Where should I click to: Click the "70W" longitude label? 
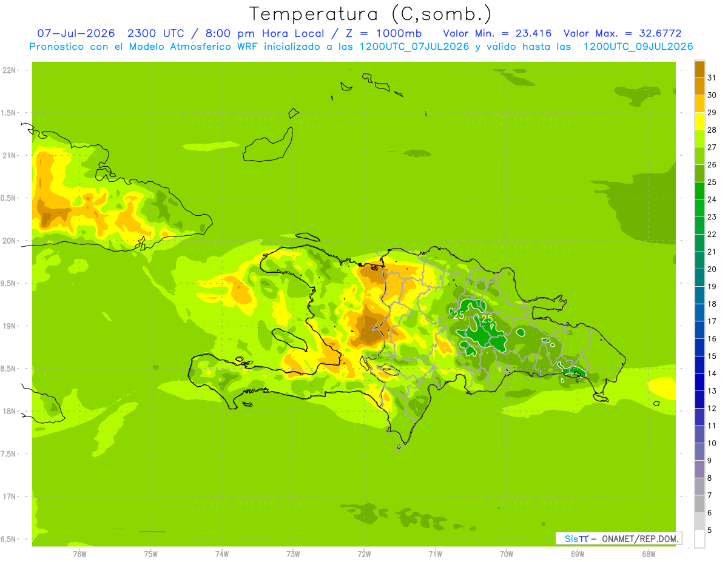[507, 554]
